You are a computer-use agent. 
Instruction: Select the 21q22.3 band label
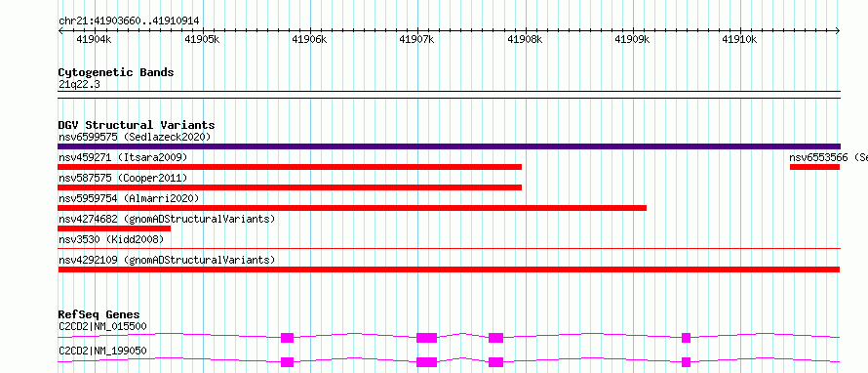(x=79, y=85)
